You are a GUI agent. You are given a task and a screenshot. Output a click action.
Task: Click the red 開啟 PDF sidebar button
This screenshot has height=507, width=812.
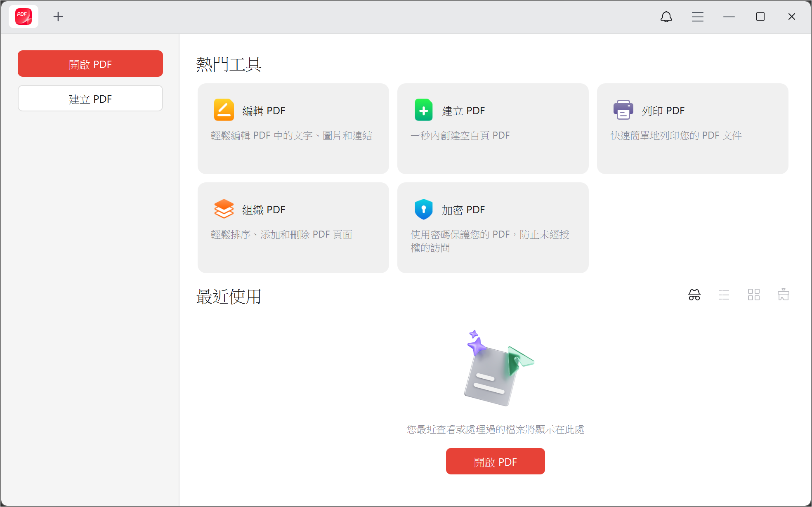[x=90, y=64]
